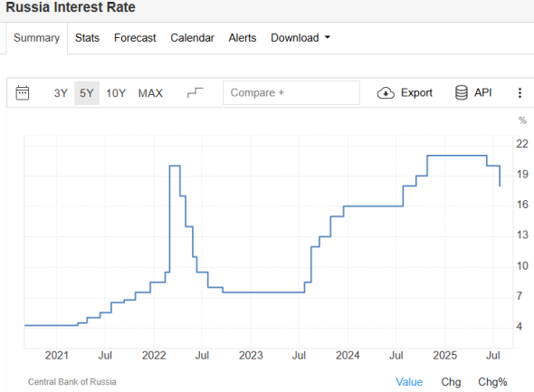Switch to the Summary tab
Image resolution: width=534 pixels, height=392 pixels.
pyautogui.click(x=36, y=38)
